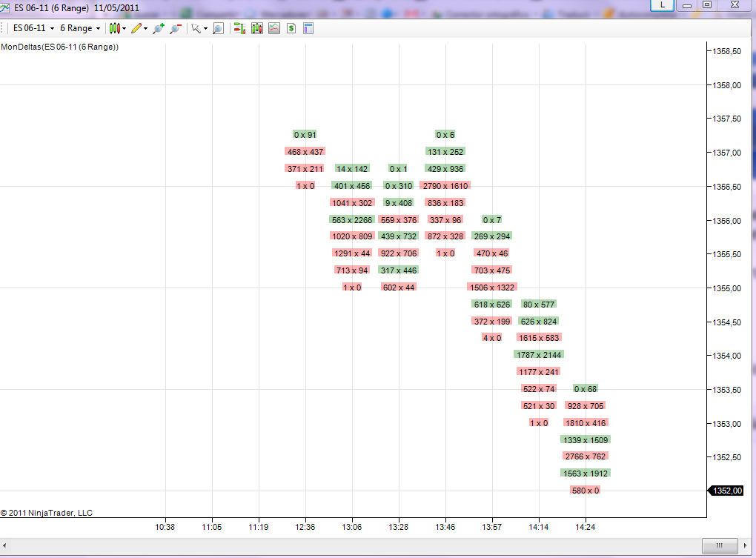Click the MonDeltas(ES 06-11 (6 Range)) indicator label
Viewport: 756px width, 558px height.
(60, 47)
